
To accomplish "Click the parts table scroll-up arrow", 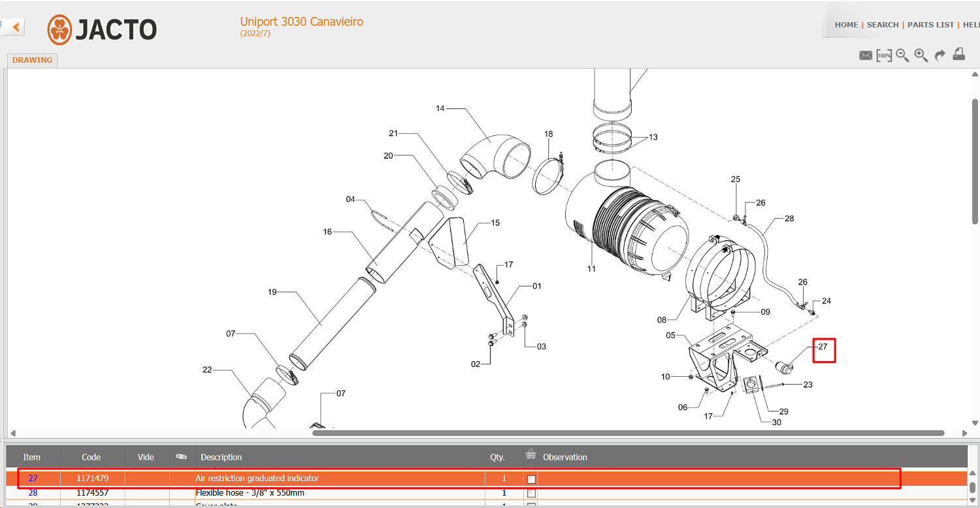I will tap(973, 473).
